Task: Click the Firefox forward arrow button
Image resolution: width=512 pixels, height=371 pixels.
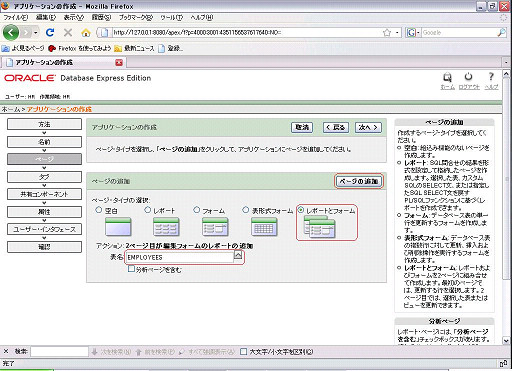Action: point(26,33)
